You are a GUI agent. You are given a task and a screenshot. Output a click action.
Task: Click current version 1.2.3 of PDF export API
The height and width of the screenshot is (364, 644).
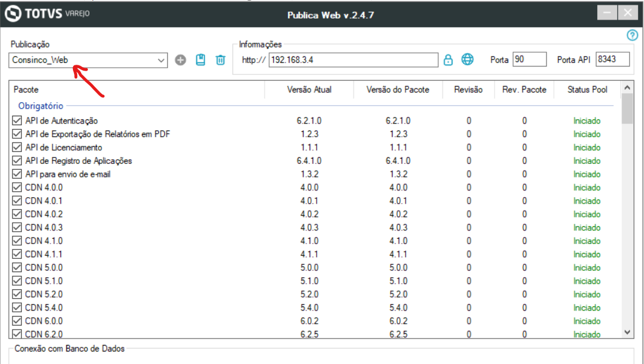pos(310,134)
